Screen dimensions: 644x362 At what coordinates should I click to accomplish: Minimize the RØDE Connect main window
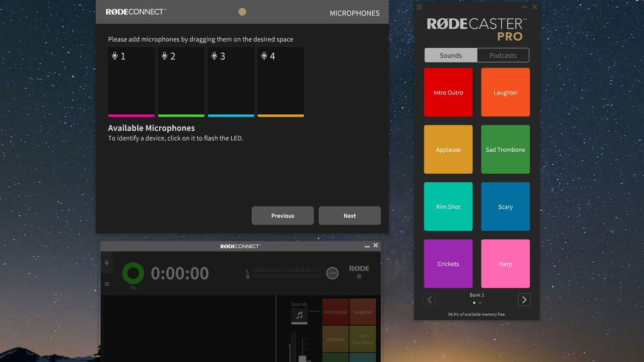point(367,246)
